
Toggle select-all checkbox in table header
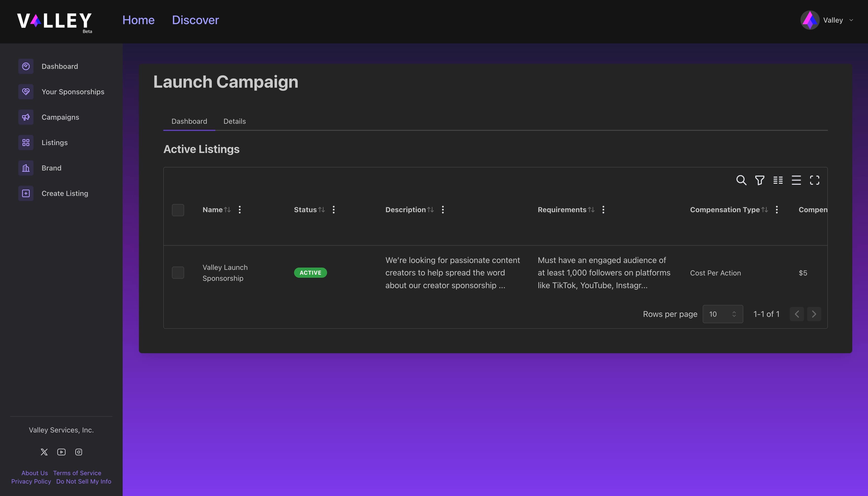point(178,210)
